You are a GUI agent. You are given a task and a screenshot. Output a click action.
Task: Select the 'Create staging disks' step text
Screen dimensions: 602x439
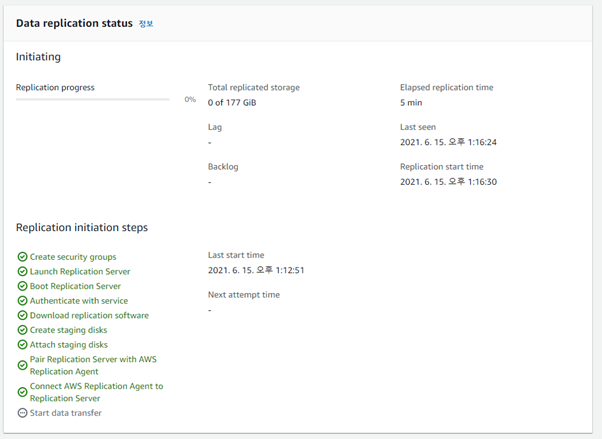pos(68,330)
